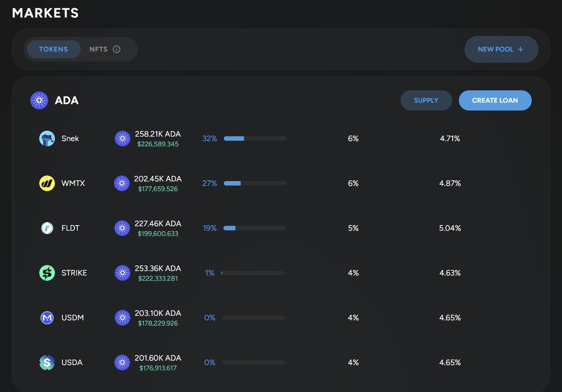The width and height of the screenshot is (562, 392).
Task: Click the ADA coin icon in USDA row
Action: point(122,363)
